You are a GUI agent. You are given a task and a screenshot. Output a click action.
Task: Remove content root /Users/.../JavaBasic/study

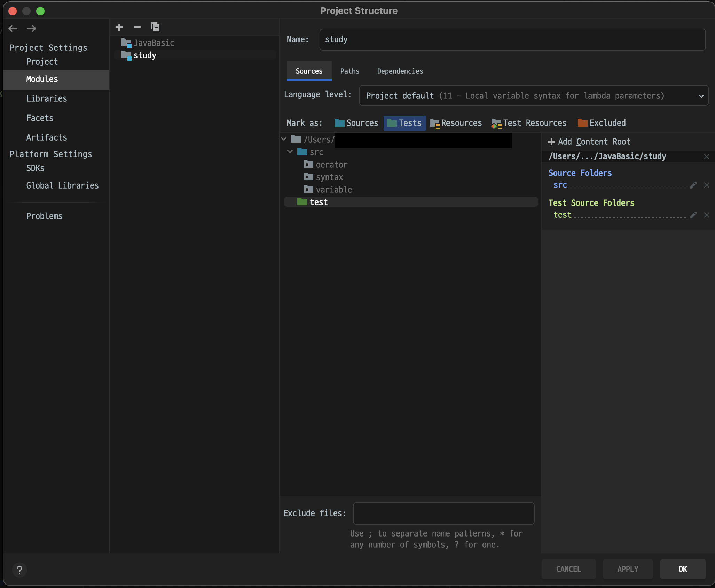(x=706, y=157)
